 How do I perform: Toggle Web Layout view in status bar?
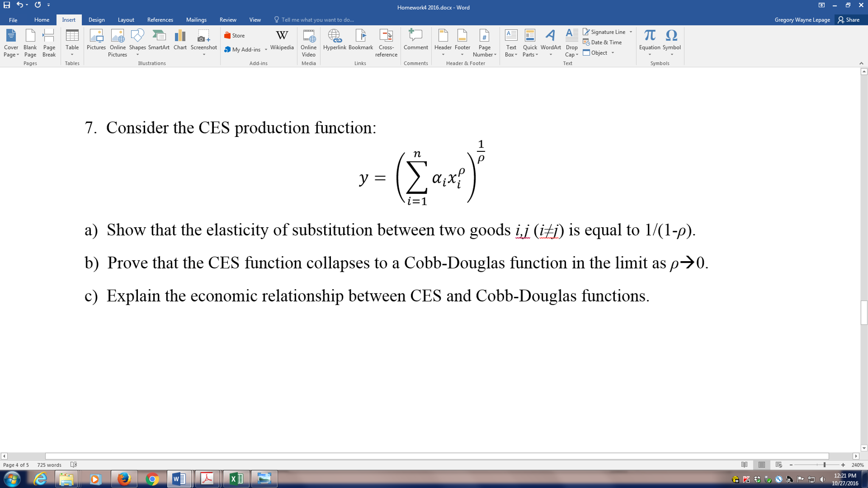pos(780,465)
